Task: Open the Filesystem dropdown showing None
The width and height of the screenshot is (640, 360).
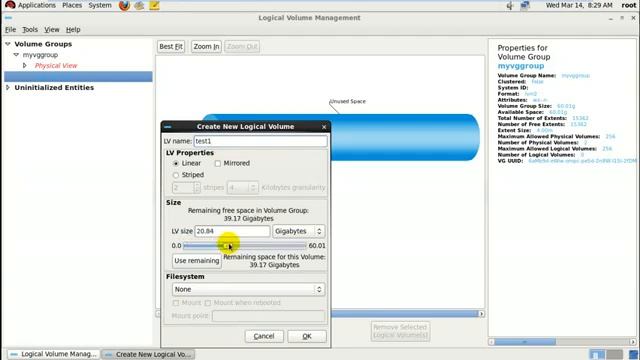Action: point(249,289)
